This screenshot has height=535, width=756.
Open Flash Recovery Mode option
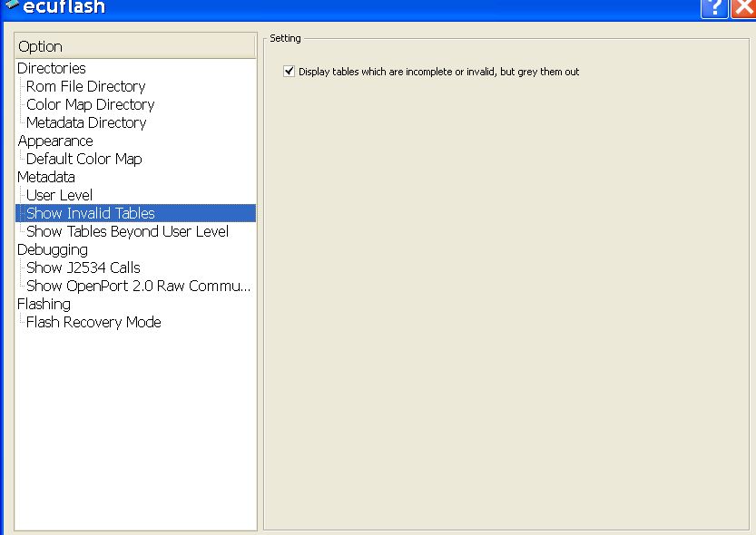(93, 322)
